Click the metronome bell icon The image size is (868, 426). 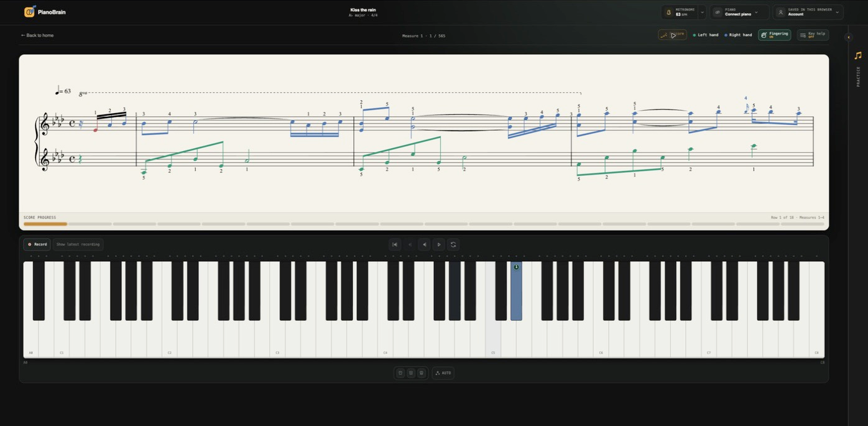tap(669, 12)
